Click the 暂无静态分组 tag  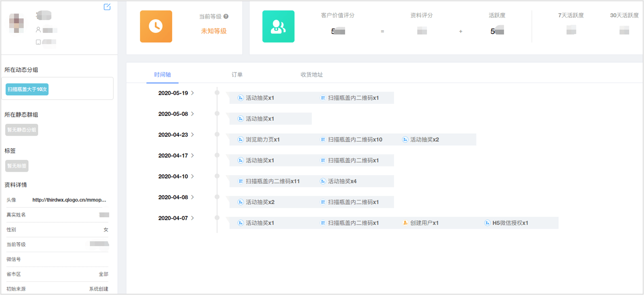(22, 130)
